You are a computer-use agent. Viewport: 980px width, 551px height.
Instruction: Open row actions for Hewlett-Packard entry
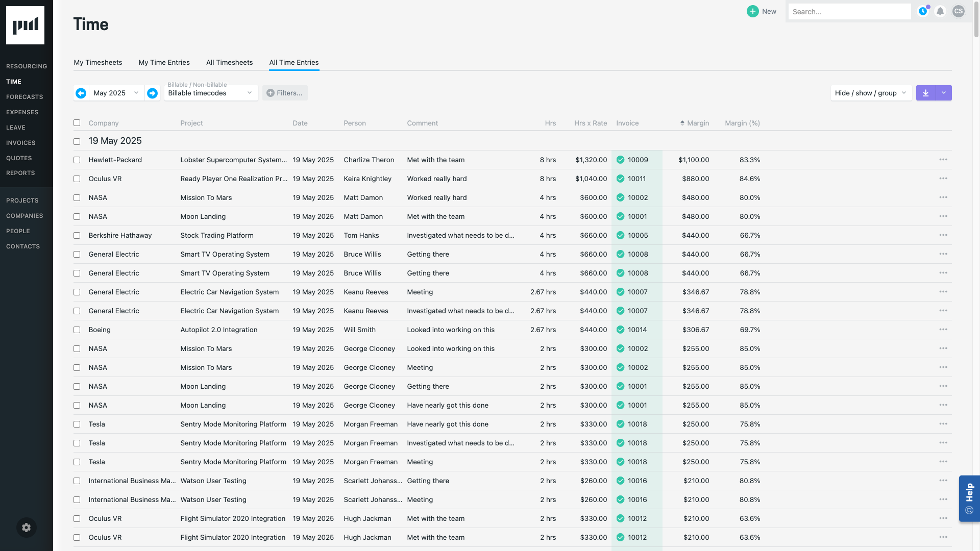(x=943, y=160)
